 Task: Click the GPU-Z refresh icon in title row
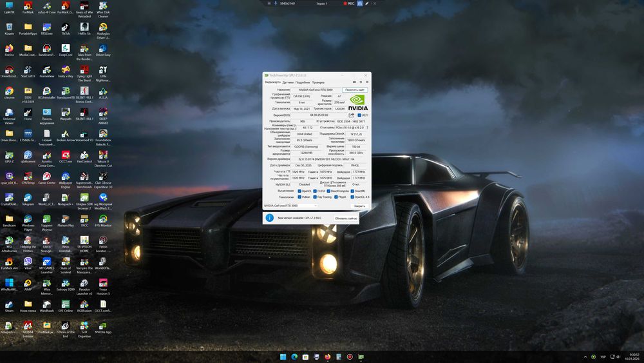[361, 83]
